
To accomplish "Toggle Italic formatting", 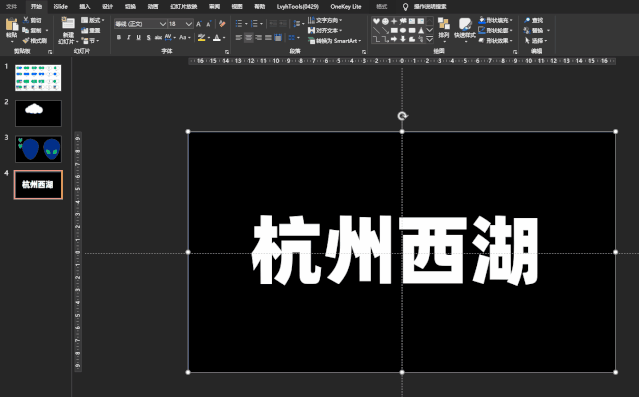I will pyautogui.click(x=129, y=37).
